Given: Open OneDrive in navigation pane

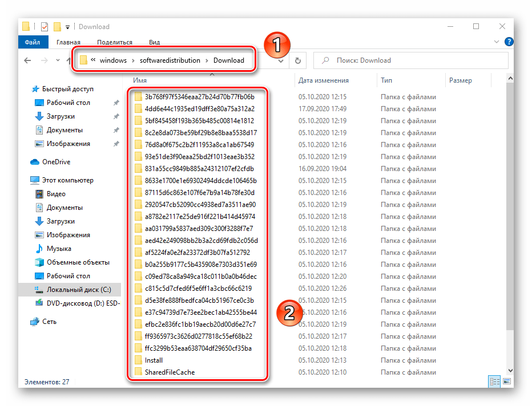Looking at the screenshot, I should [55, 162].
